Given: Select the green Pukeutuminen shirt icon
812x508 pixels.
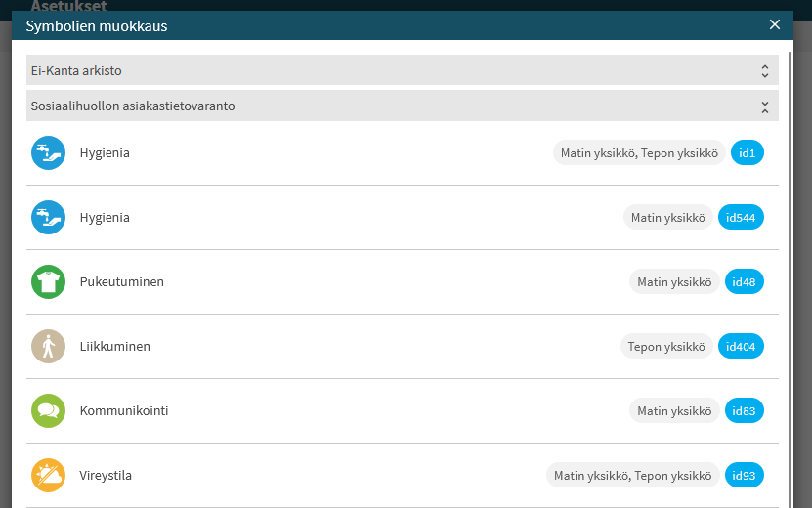Looking at the screenshot, I should click(48, 281).
